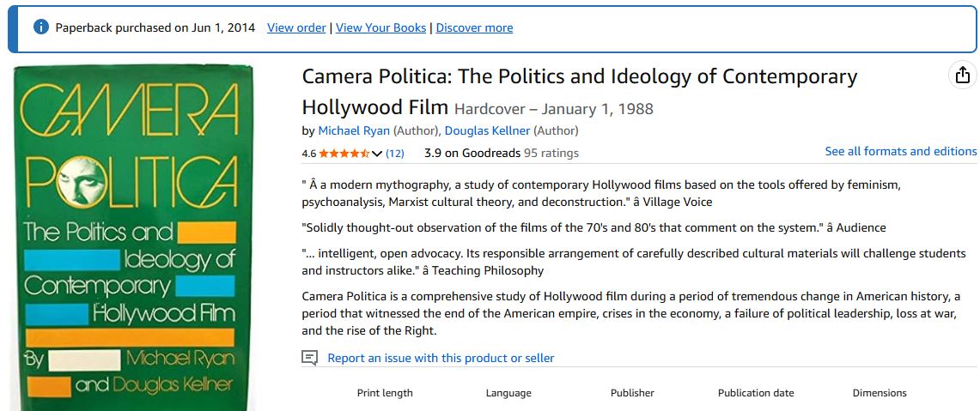Click the Dimensions detail label
This screenshot has height=411, width=980.
click(x=880, y=393)
